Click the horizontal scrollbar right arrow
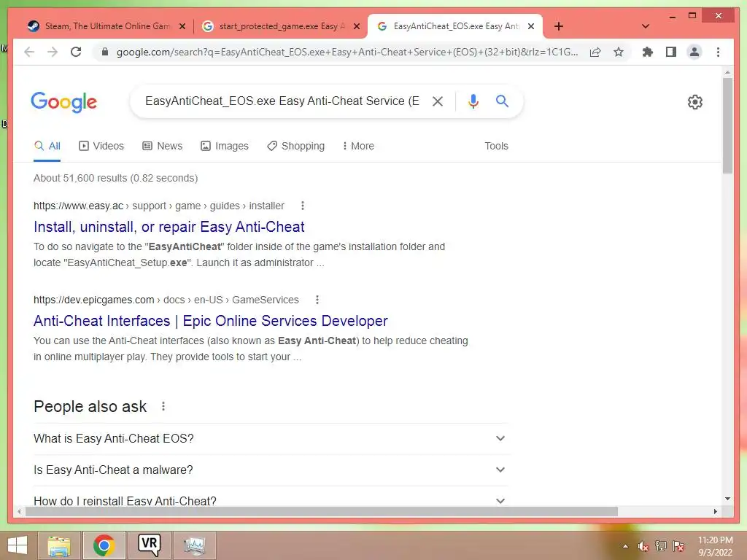 (715, 511)
